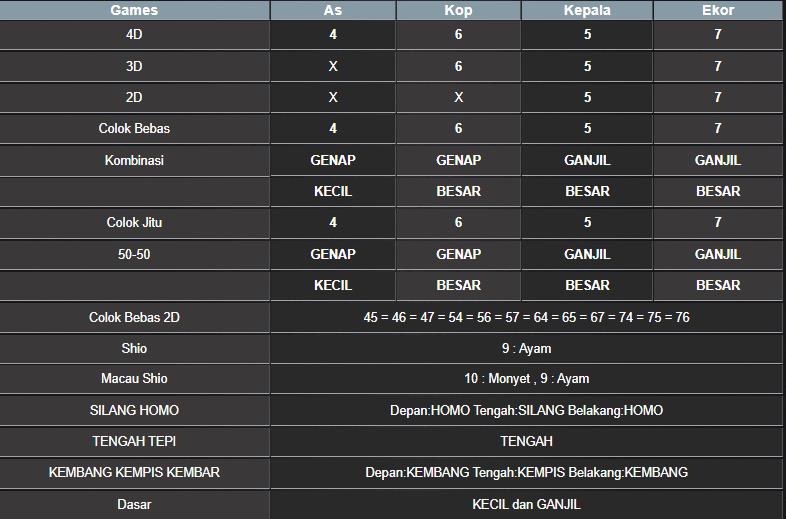Click the Kop "GENAP" in the Kombinasi row
This screenshot has height=519, width=786.
point(458,160)
